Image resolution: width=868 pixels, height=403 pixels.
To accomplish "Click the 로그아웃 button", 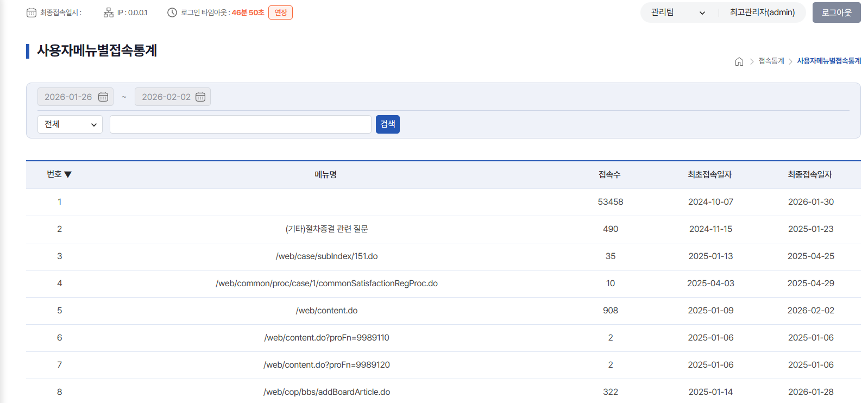I will pos(836,12).
